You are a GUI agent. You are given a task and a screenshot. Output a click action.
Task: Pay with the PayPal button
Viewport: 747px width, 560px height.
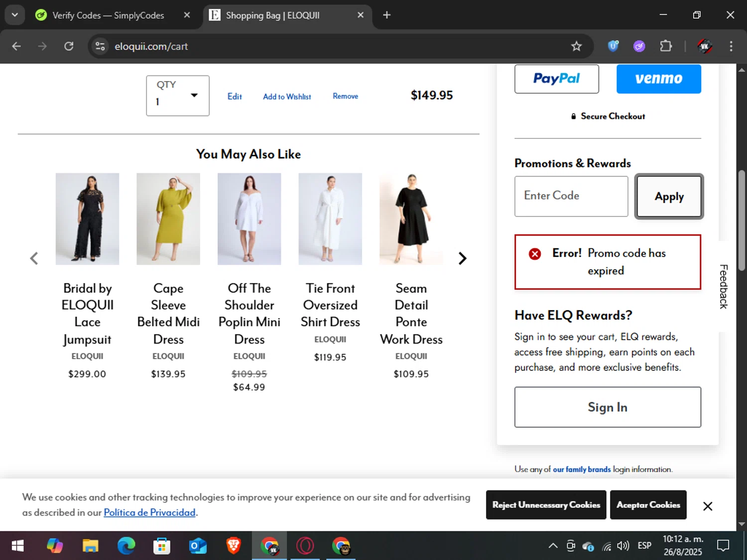(x=556, y=79)
